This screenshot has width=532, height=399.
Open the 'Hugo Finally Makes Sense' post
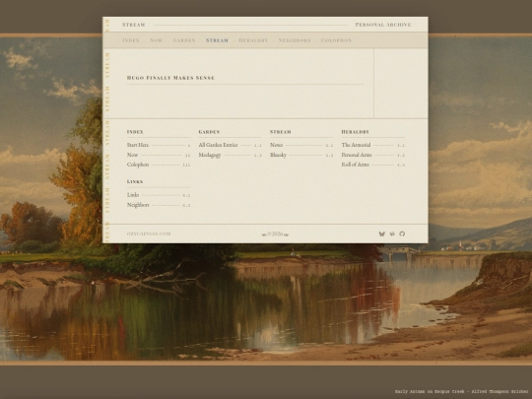tap(170, 78)
